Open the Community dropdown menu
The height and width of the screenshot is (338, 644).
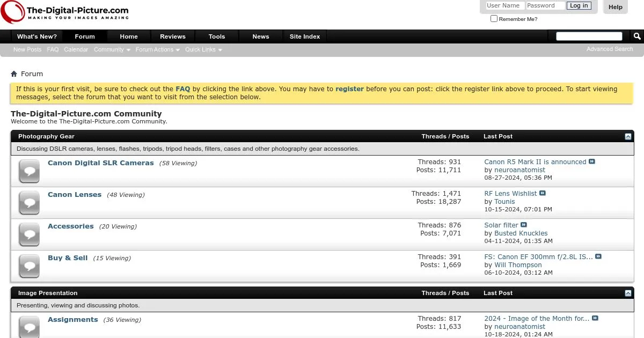[x=112, y=49]
